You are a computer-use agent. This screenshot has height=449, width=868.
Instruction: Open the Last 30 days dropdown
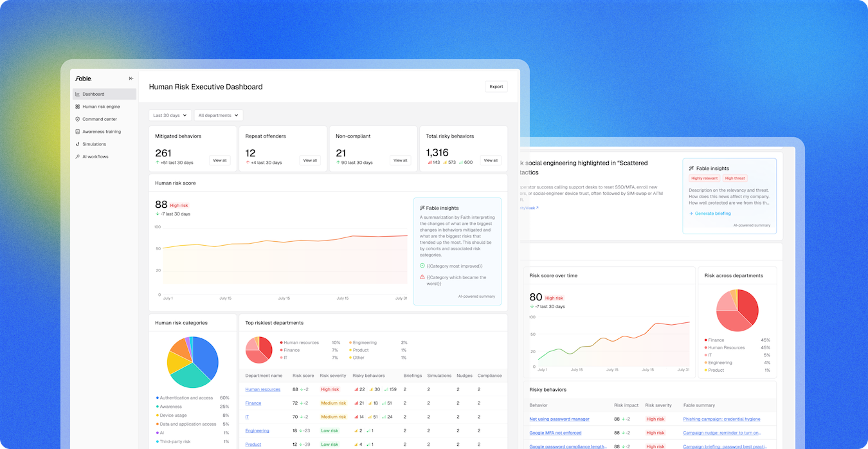170,115
